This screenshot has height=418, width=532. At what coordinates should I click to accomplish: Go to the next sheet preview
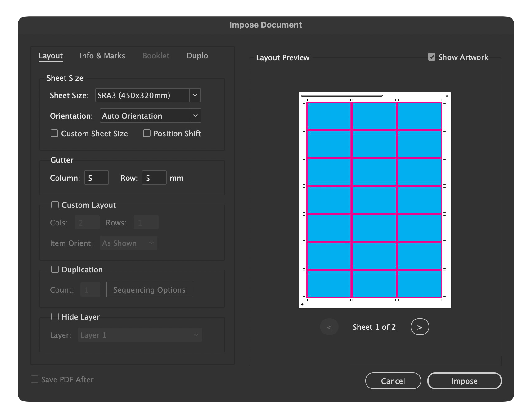[420, 327]
